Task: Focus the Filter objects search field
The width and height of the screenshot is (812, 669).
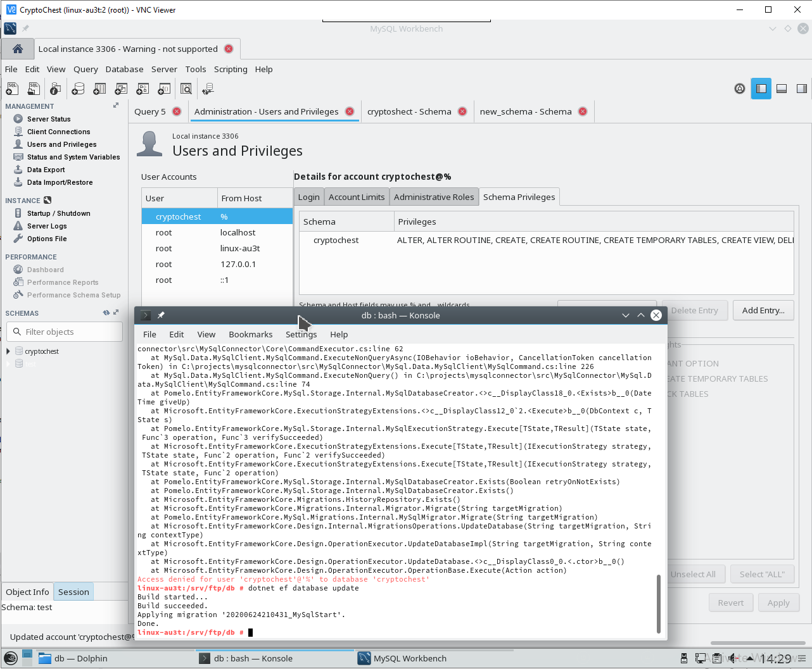Action: point(65,332)
